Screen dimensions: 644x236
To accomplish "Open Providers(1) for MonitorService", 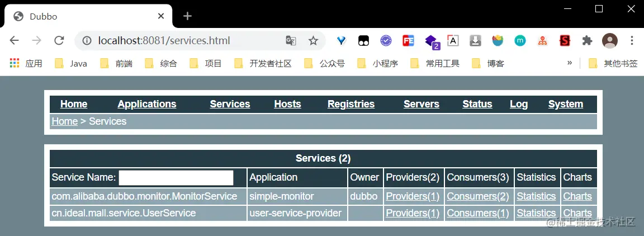I will [x=413, y=196].
